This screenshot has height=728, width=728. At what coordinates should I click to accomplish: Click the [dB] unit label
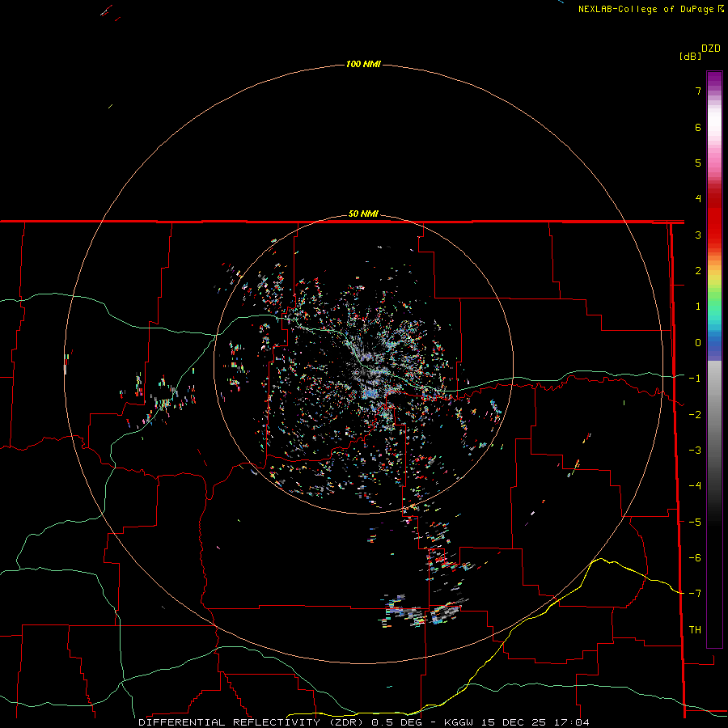pos(690,56)
